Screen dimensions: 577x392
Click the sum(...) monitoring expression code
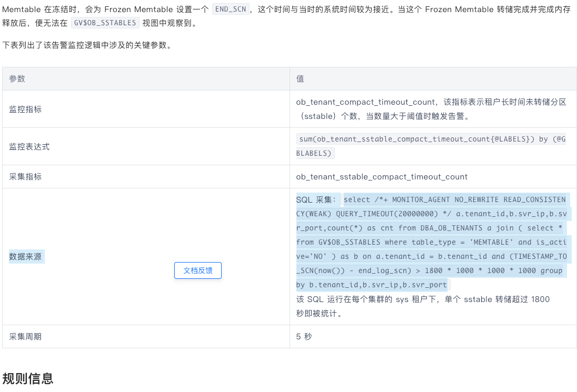pyautogui.click(x=431, y=146)
